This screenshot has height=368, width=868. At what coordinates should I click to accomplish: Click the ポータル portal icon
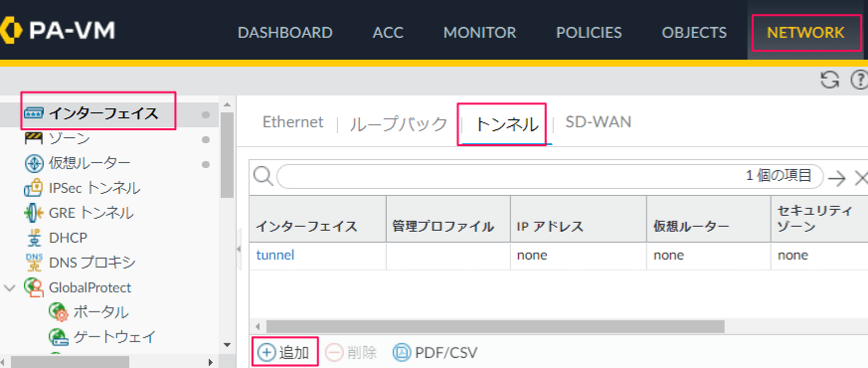[58, 312]
